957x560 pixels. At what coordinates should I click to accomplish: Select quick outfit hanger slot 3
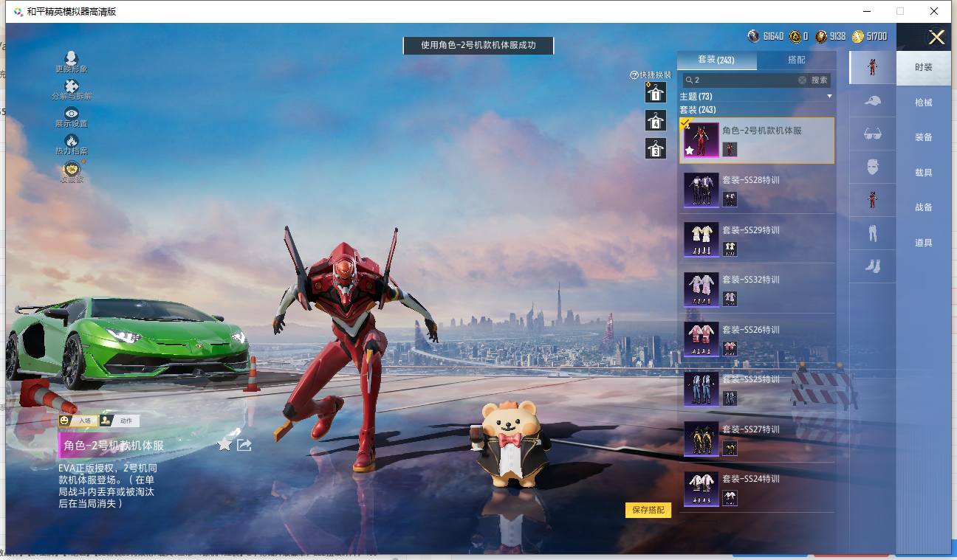[x=655, y=148]
